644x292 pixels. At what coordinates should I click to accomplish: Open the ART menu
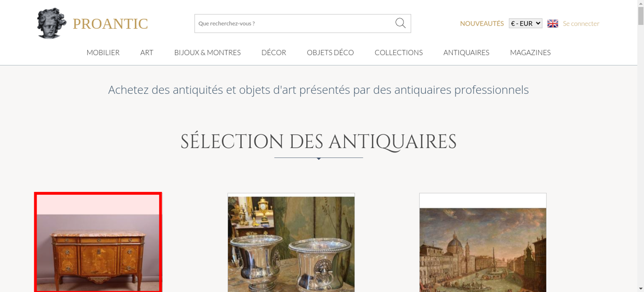(147, 52)
